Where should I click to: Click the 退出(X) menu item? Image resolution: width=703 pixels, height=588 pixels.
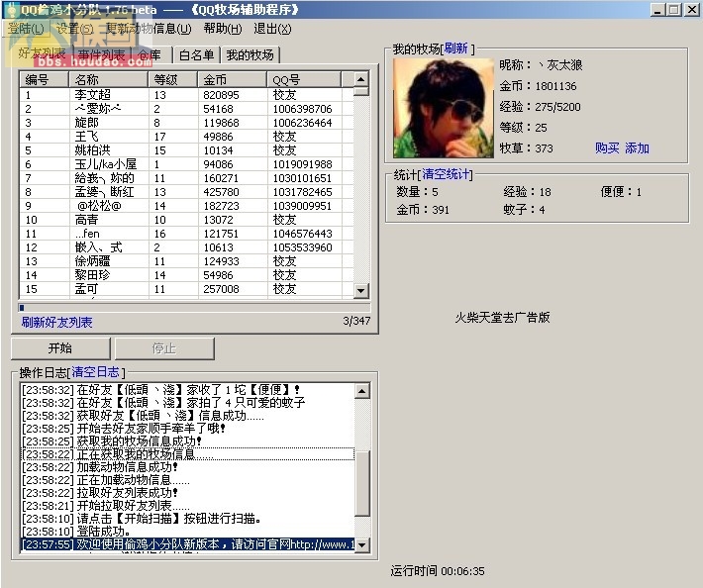(x=272, y=29)
